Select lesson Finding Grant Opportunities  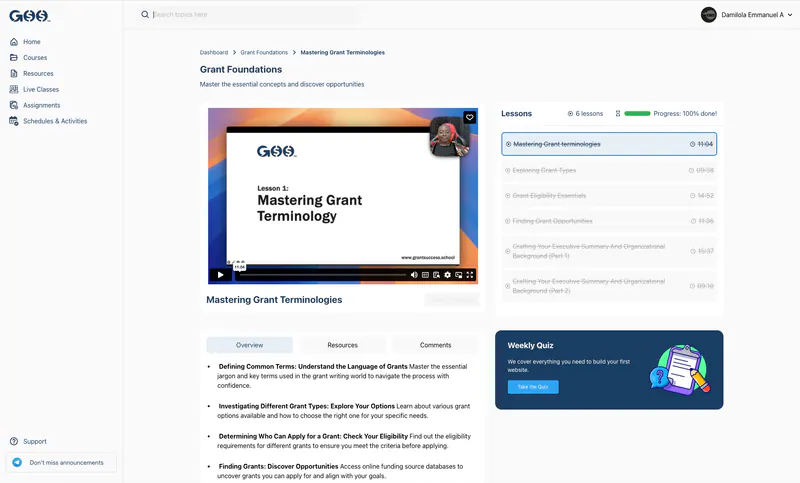click(x=609, y=221)
